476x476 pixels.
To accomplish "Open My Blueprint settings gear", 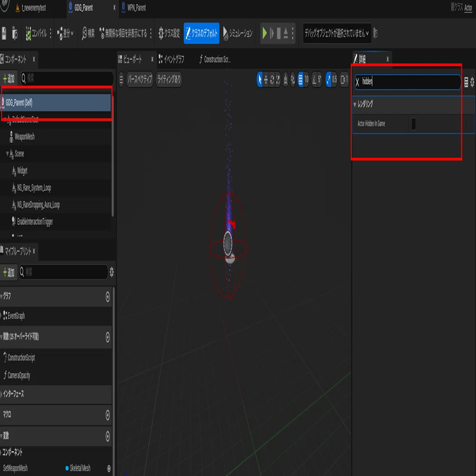I will pos(112,272).
